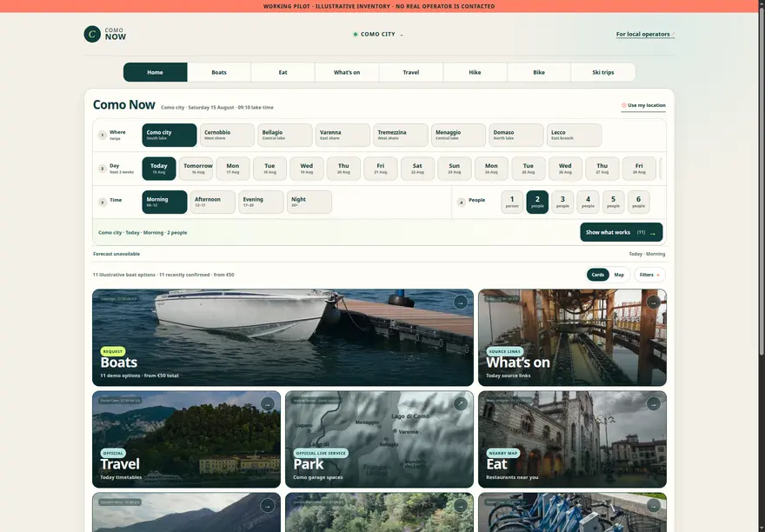Open the For local operators link
Image resolution: width=765 pixels, height=532 pixels.
pyautogui.click(x=645, y=34)
